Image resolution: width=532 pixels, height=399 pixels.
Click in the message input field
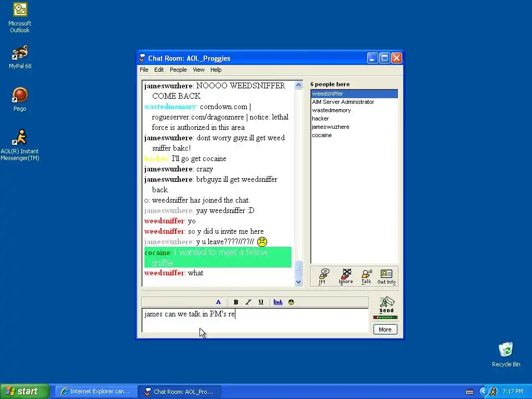[255, 320]
